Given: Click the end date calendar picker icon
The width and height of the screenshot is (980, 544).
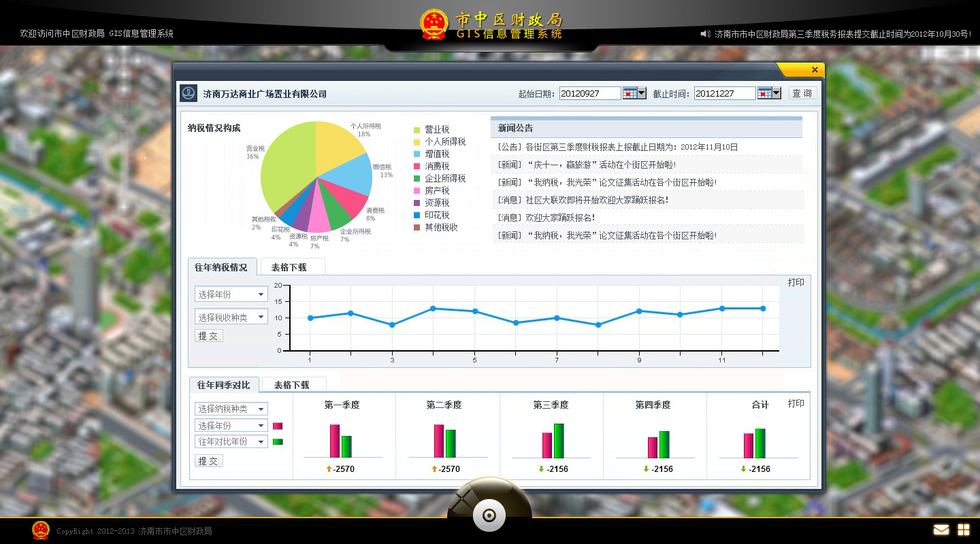Looking at the screenshot, I should click(x=769, y=93).
